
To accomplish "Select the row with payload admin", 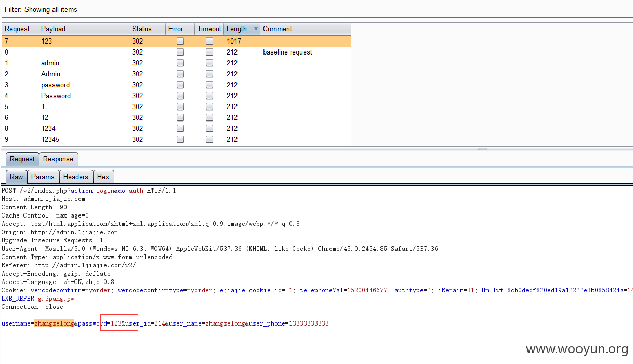I will [x=177, y=63].
